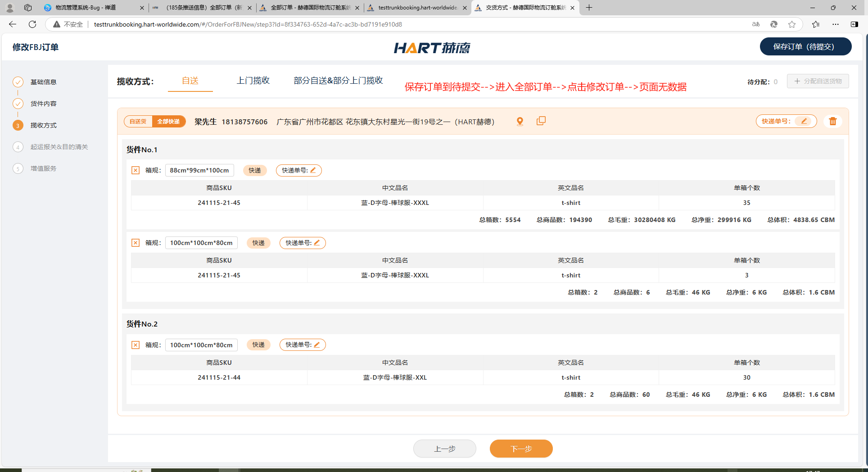Click the copy address icon
The width and height of the screenshot is (868, 472).
[x=541, y=121]
